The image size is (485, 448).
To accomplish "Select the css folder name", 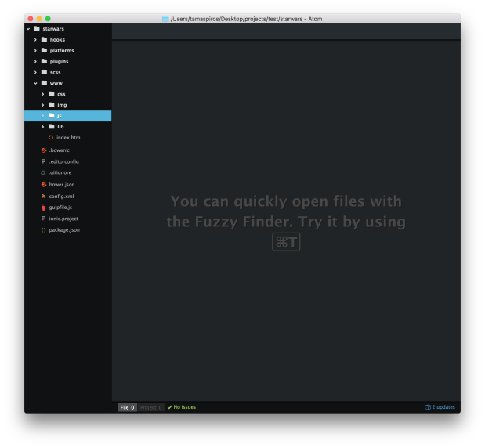I will pyautogui.click(x=61, y=94).
